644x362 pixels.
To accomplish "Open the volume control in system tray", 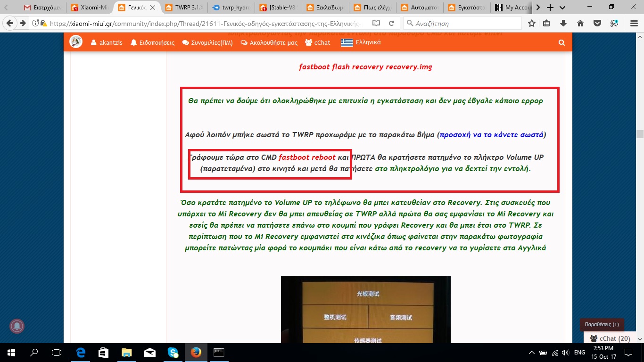I will 566,353.
